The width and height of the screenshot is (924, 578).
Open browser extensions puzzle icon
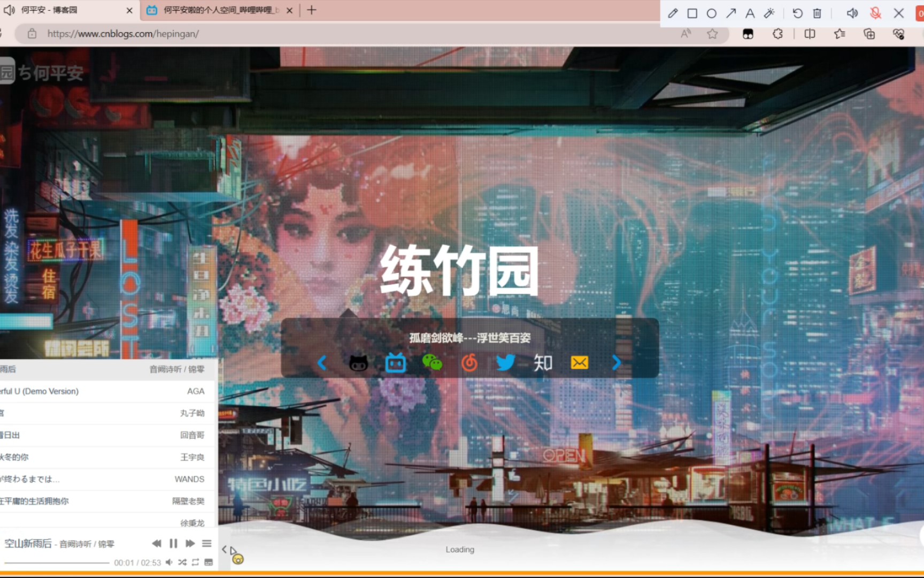coord(778,34)
